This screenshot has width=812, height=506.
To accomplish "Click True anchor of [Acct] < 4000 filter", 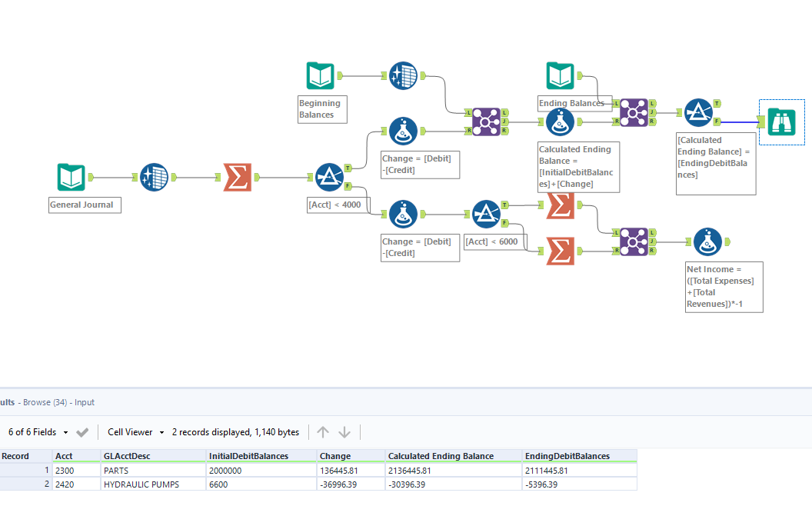I will pos(348,168).
